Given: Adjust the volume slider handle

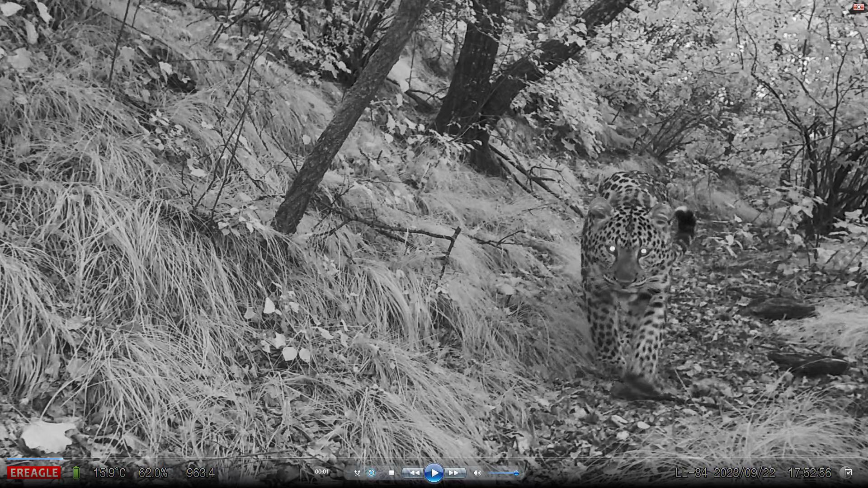Looking at the screenshot, I should tap(516, 473).
